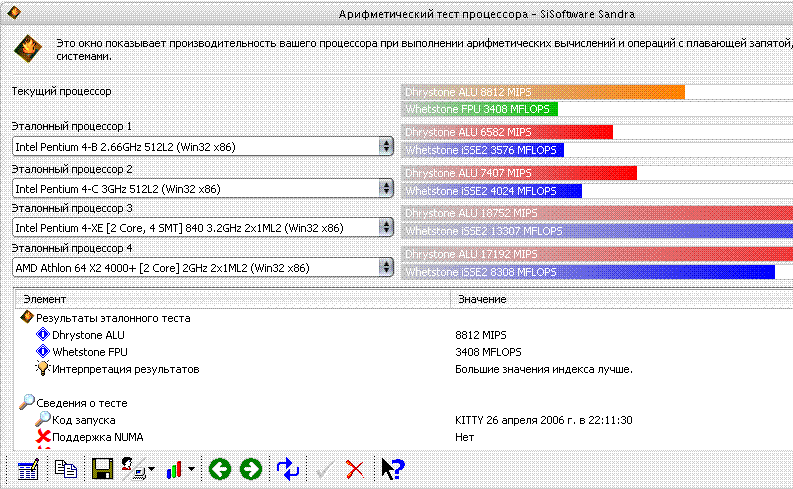Click the Значение column header

pos(622,299)
